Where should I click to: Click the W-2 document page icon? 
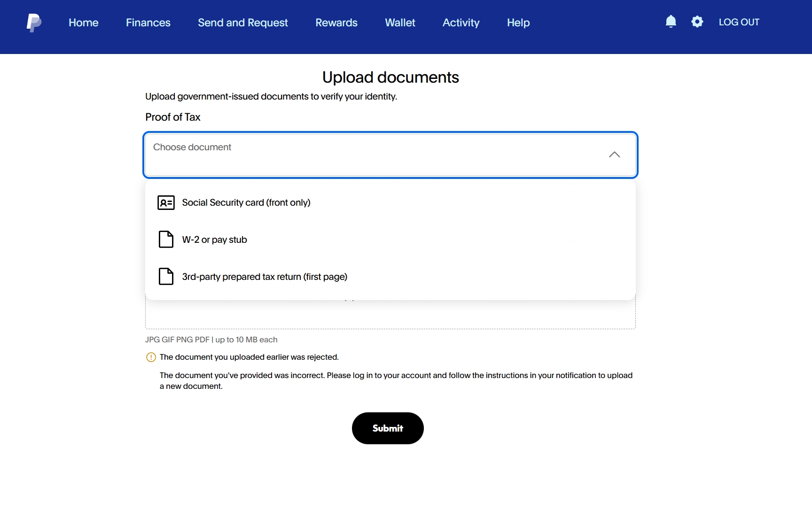click(166, 240)
